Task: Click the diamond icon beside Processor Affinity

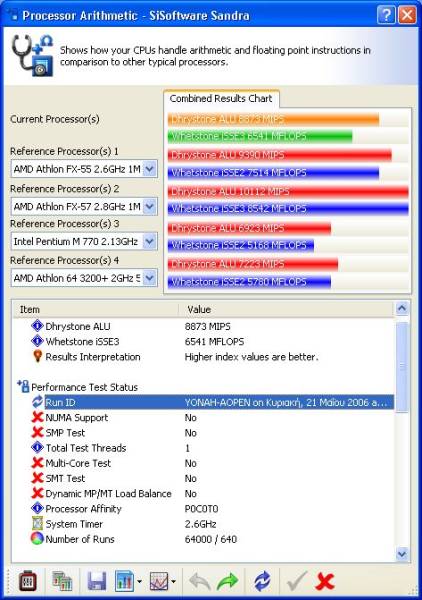Action: (37, 508)
